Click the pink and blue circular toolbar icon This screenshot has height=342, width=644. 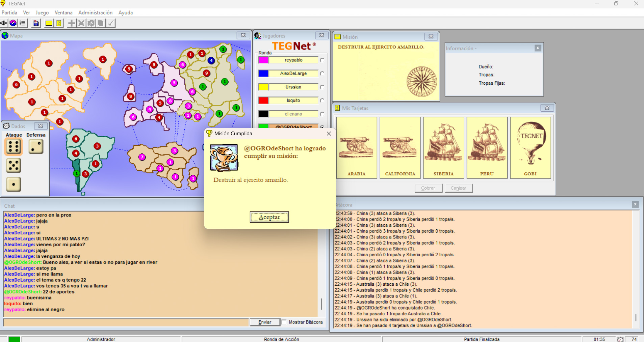point(13,23)
